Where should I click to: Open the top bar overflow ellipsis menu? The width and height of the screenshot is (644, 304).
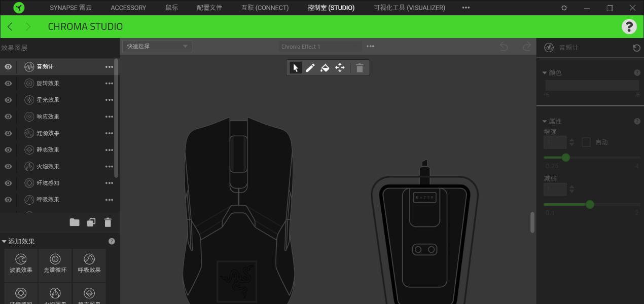tap(466, 8)
